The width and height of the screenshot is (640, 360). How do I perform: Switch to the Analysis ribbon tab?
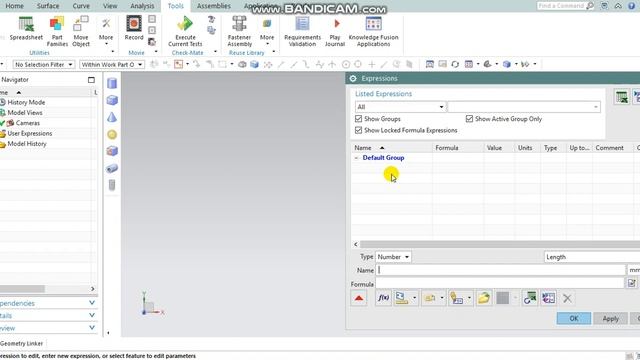pos(142,6)
